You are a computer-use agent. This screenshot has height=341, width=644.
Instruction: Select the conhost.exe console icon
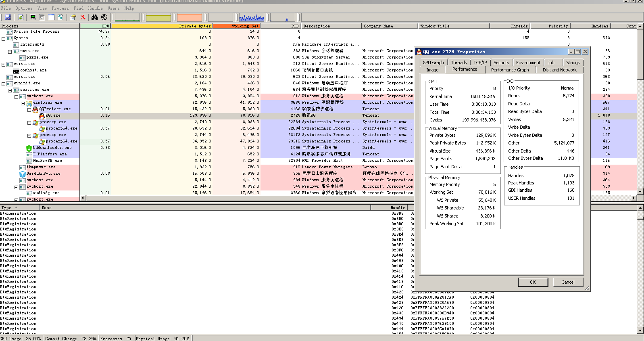pyautogui.click(x=16, y=71)
